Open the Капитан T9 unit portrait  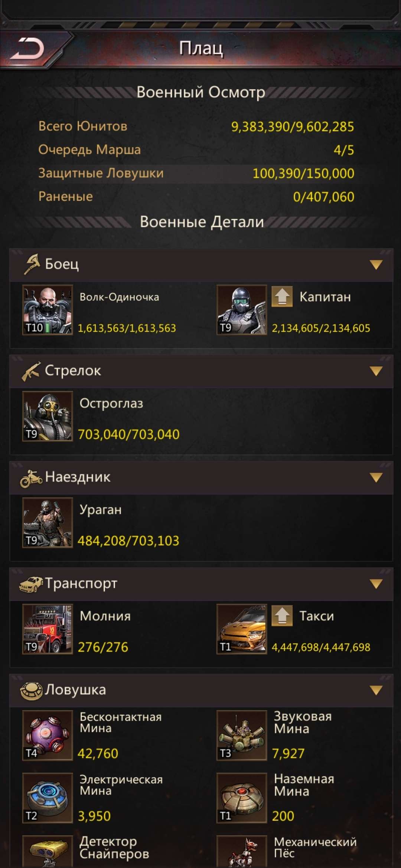[x=242, y=310]
